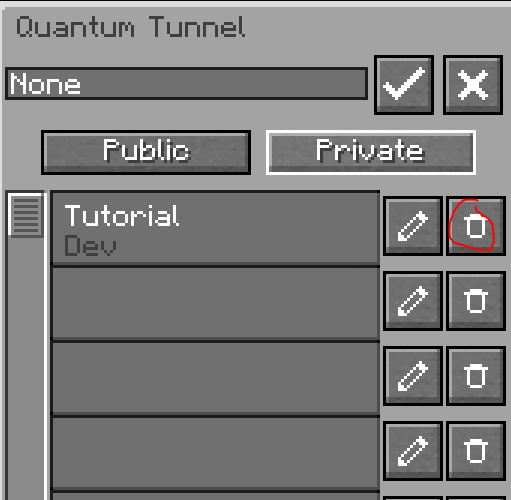Click the trash icon in third row

click(476, 376)
